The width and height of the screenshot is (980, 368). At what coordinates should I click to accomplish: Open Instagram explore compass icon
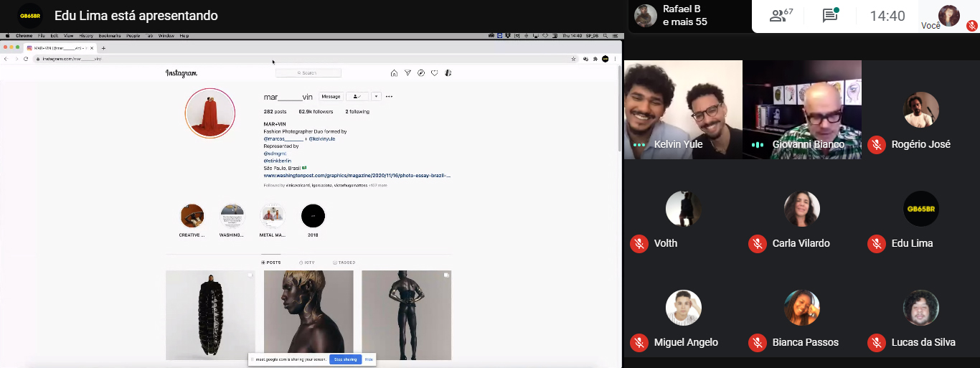(x=421, y=73)
